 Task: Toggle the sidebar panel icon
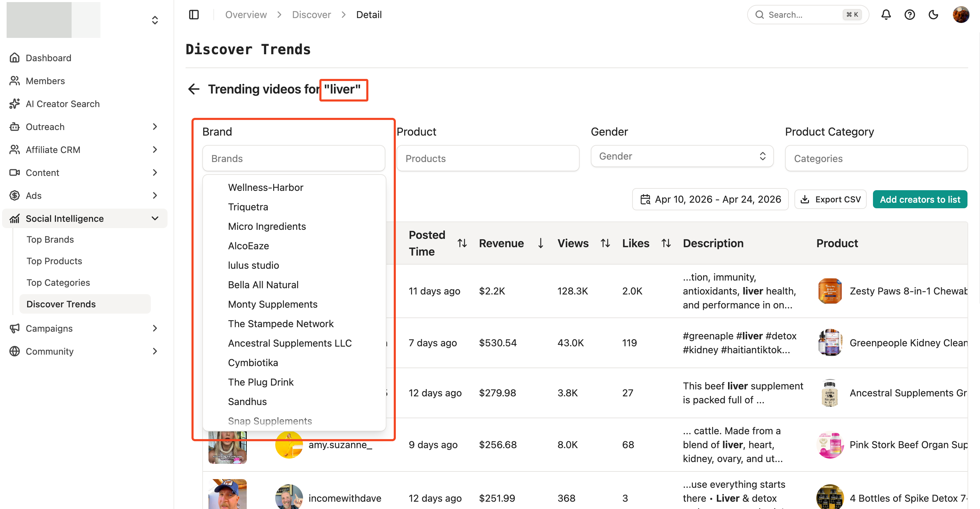pos(194,15)
